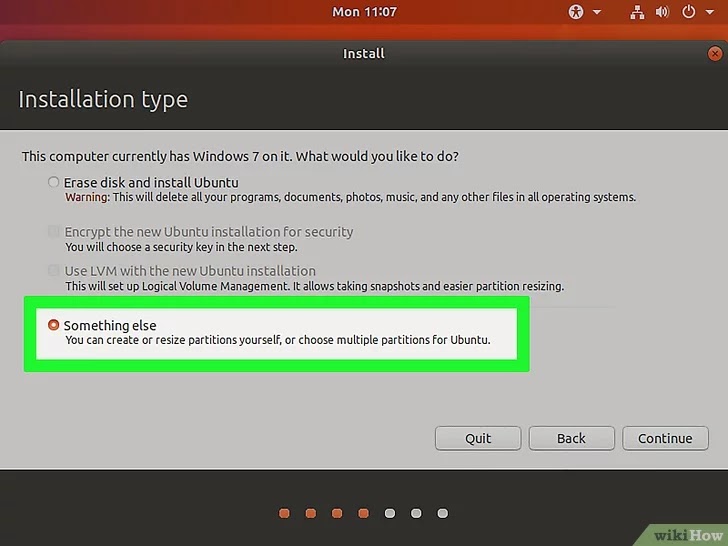Open the power menu icon
This screenshot has height=546, width=728.
point(689,12)
